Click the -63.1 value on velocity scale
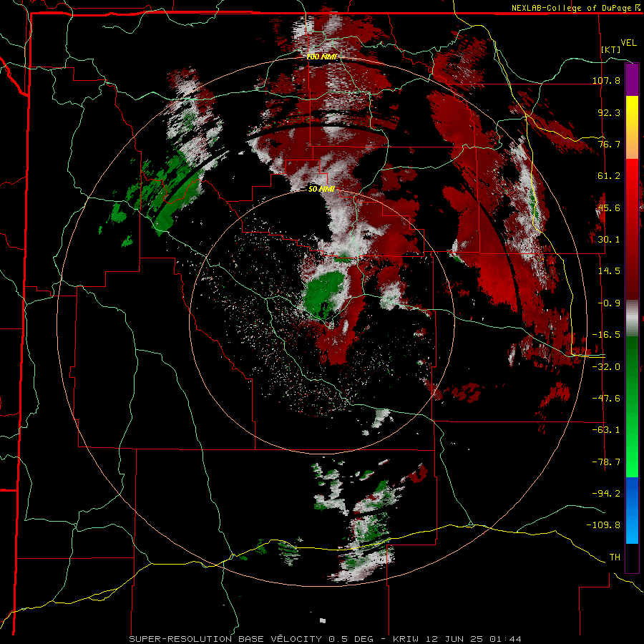The height and width of the screenshot is (644, 644). [606, 429]
